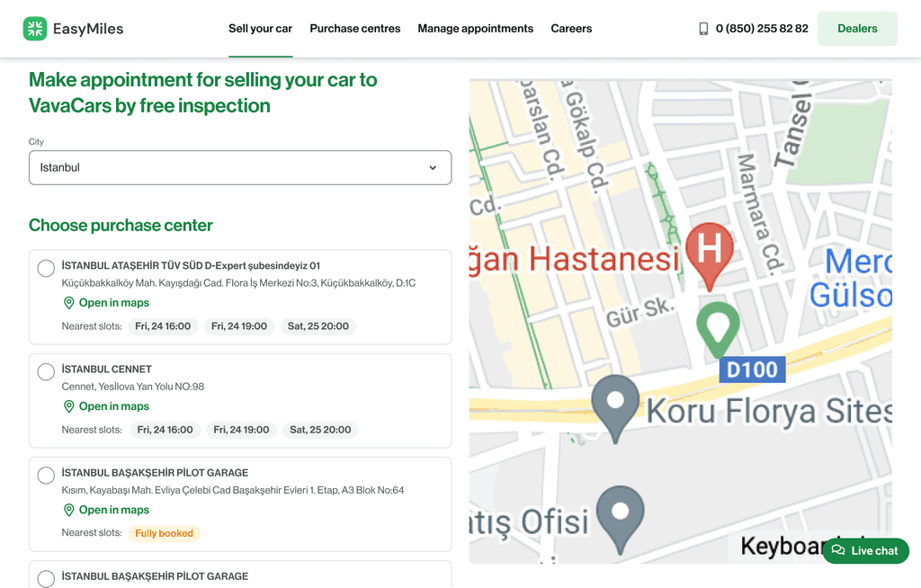Click Choose purchase center heading
This screenshot has width=921, height=588.
click(121, 225)
